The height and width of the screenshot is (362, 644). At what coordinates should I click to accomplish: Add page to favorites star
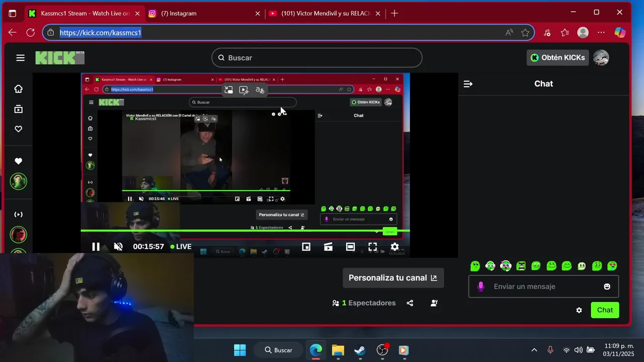coord(525,33)
